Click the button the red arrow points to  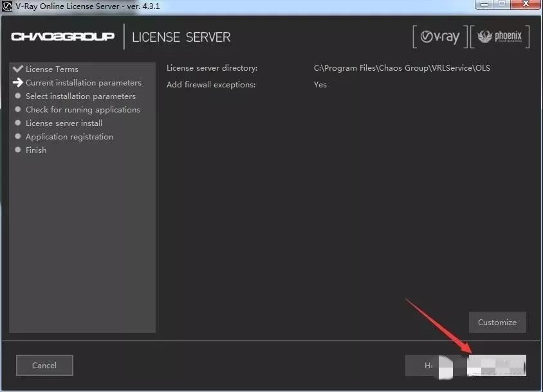click(x=496, y=365)
